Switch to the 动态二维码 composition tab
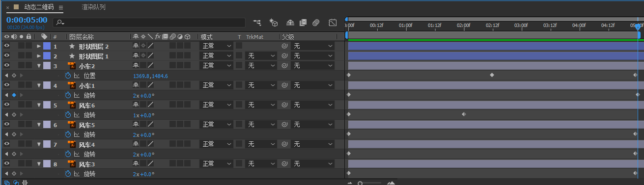 (40, 7)
